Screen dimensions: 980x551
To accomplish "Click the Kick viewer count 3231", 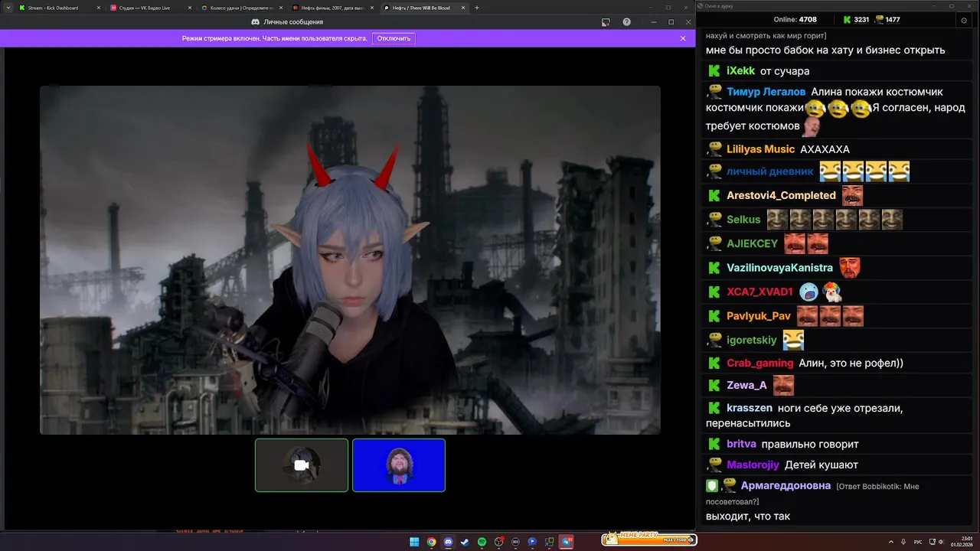I will click(x=861, y=20).
